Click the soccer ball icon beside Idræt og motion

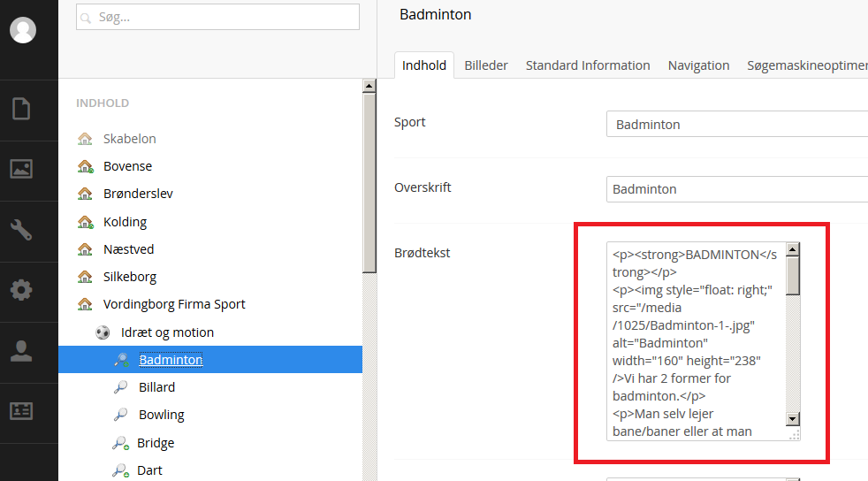tap(103, 332)
